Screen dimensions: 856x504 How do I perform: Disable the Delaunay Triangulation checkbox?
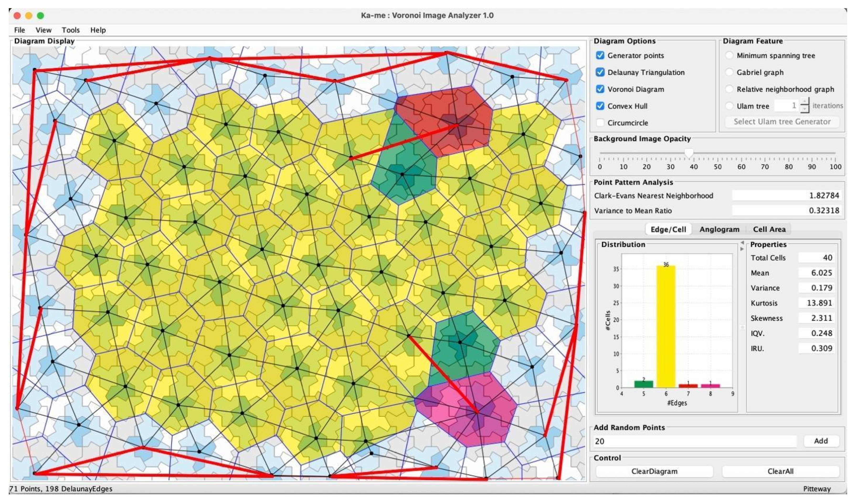600,72
